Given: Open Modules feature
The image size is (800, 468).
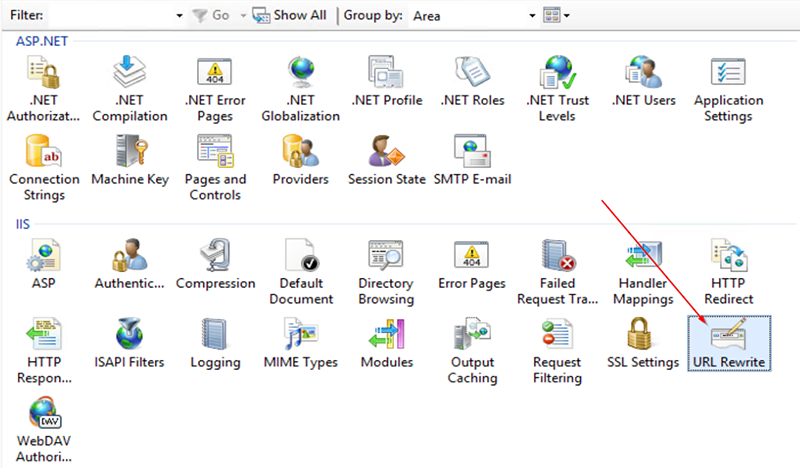Looking at the screenshot, I should [x=387, y=343].
